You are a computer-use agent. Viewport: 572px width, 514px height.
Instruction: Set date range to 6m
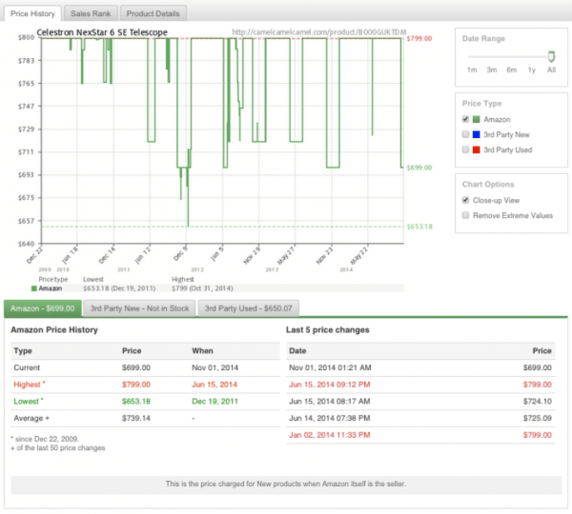click(x=511, y=70)
